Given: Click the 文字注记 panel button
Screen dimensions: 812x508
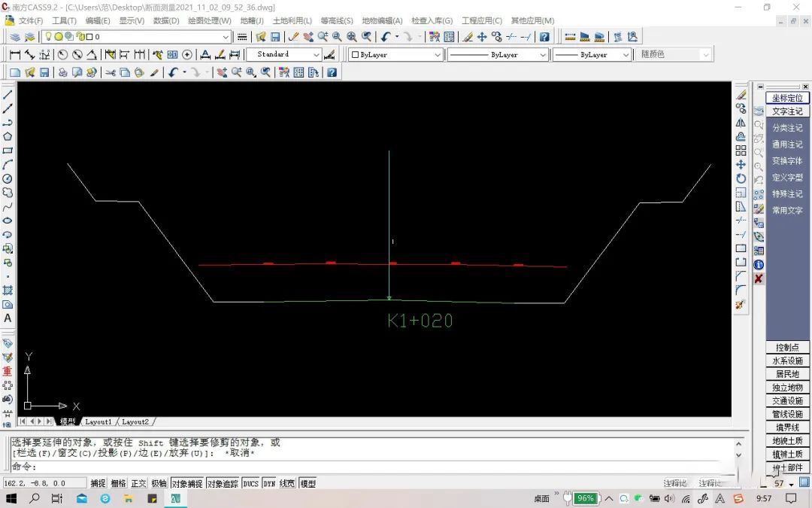Looking at the screenshot, I should click(x=787, y=111).
